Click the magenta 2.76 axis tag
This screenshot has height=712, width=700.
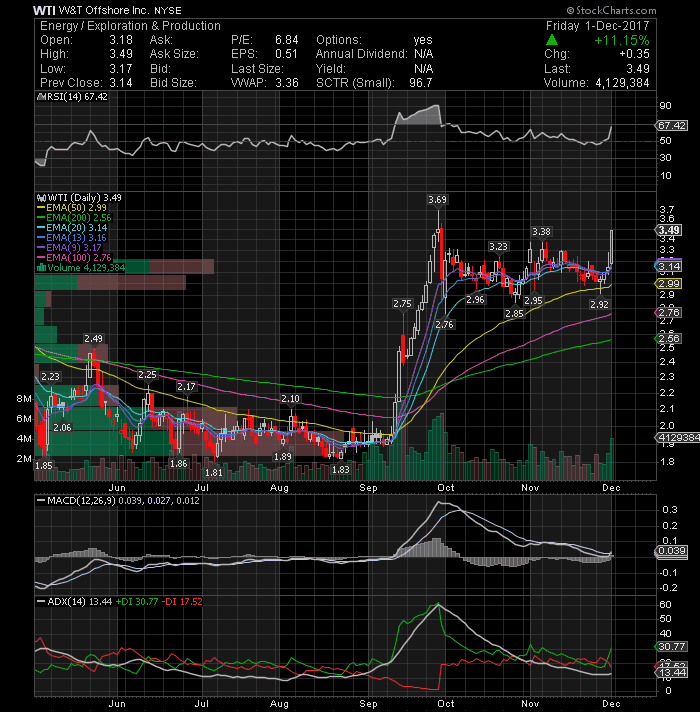(x=669, y=312)
